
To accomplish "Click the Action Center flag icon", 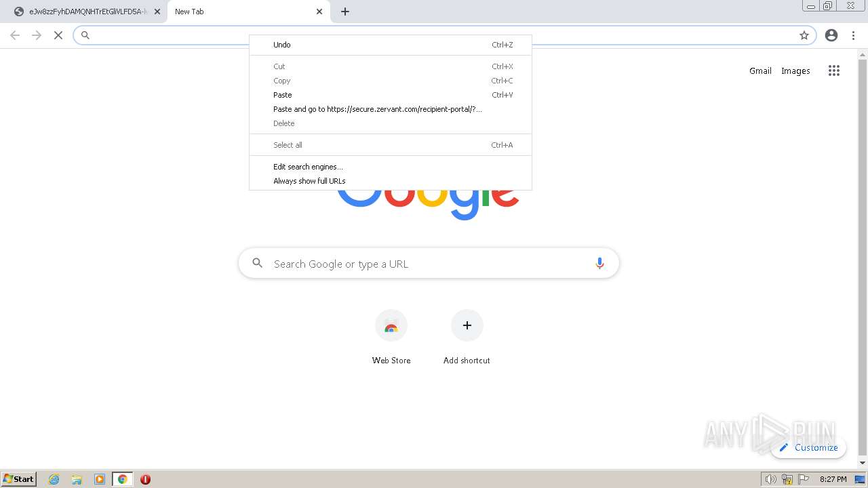I will pyautogui.click(x=804, y=479).
